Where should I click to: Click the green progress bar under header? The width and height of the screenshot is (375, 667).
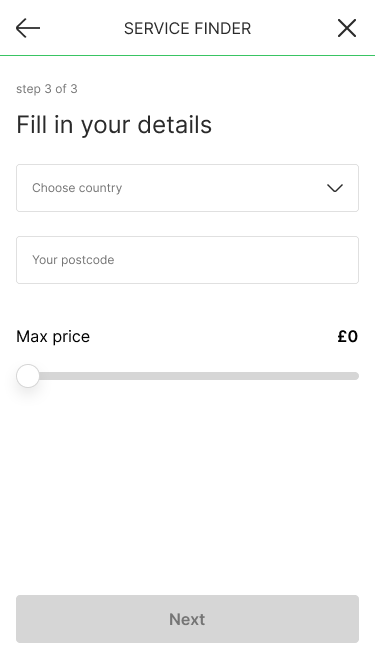pos(188,55)
